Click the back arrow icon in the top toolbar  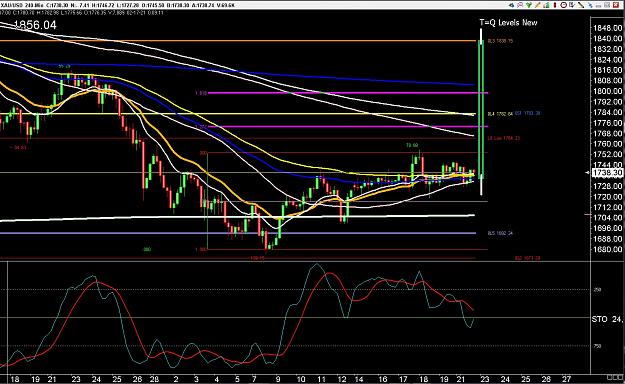click(511, 5)
